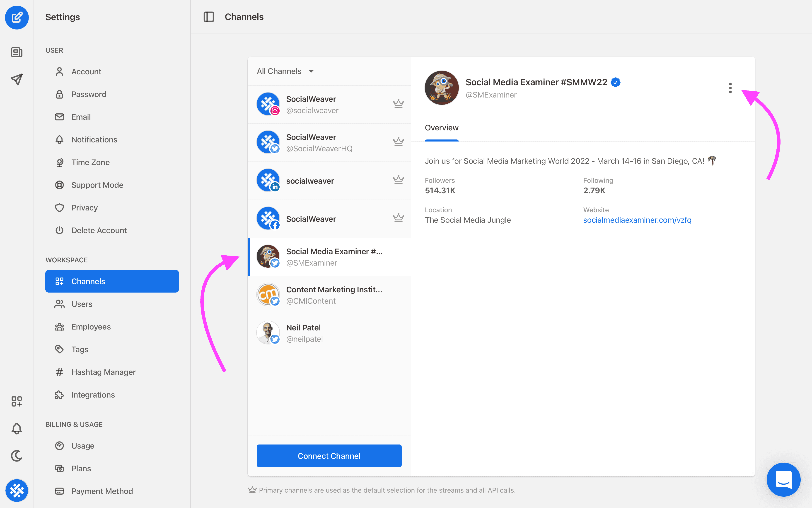Viewport: 812px width, 508px height.
Task: Open Time Zone settings
Action: pyautogui.click(x=112, y=162)
